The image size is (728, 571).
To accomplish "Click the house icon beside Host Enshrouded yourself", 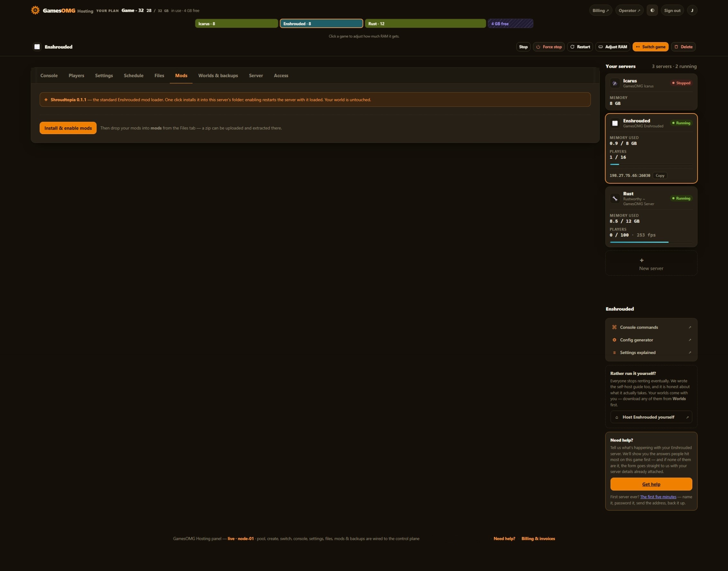I will pyautogui.click(x=617, y=417).
